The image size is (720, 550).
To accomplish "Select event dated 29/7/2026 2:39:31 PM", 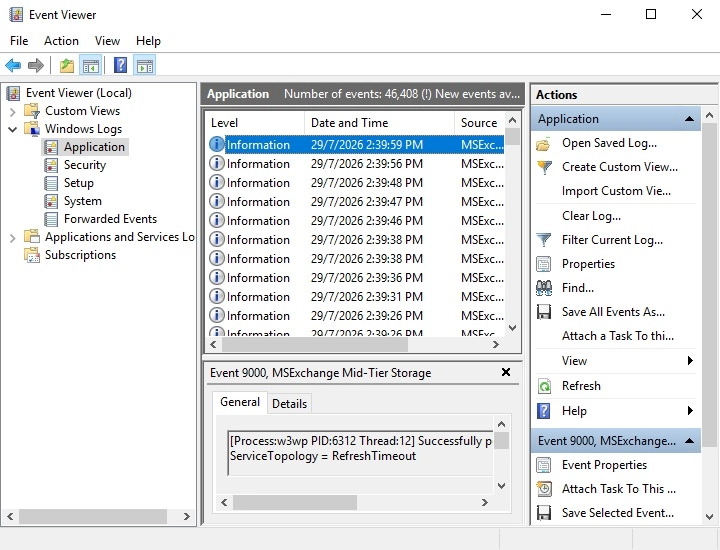I will 356,297.
